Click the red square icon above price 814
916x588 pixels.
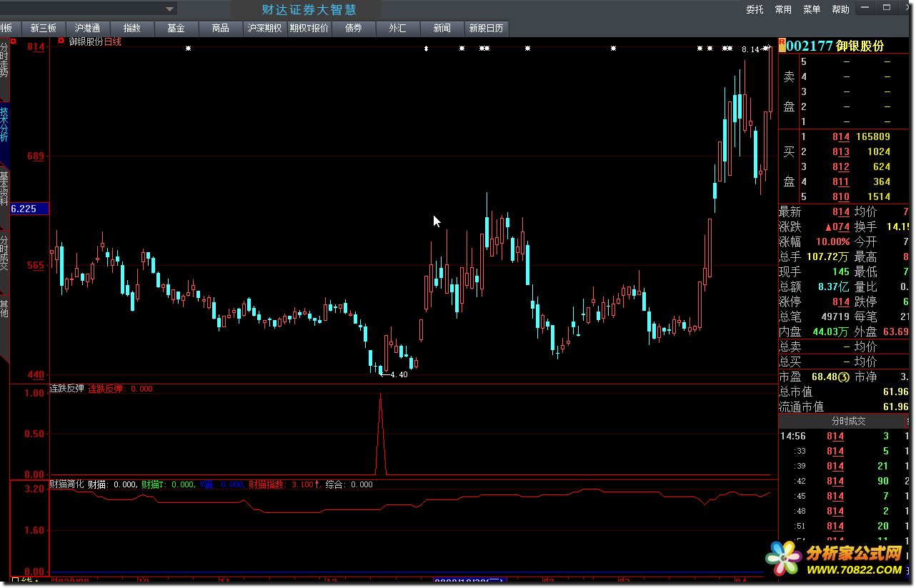[14, 41]
